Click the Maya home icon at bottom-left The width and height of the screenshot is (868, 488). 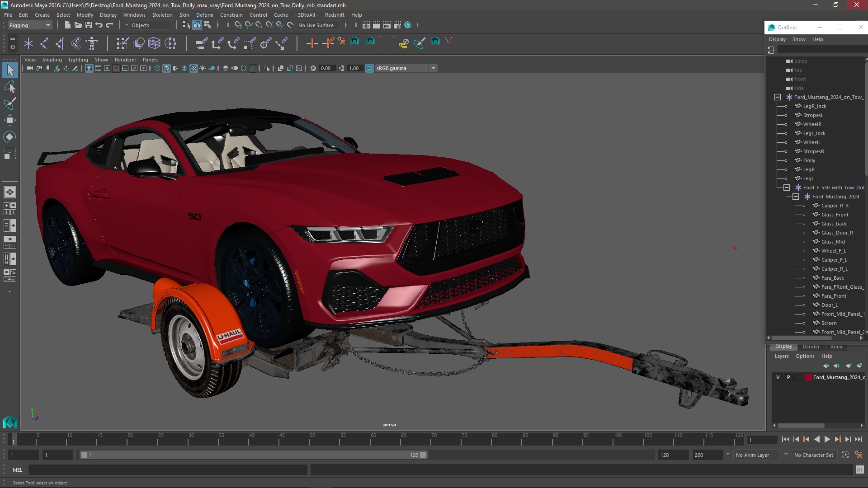pos(10,422)
